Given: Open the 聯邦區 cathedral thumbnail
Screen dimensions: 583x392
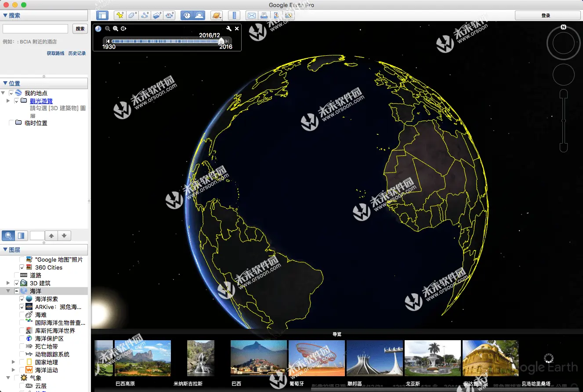Looking at the screenshot, I should (x=375, y=358).
